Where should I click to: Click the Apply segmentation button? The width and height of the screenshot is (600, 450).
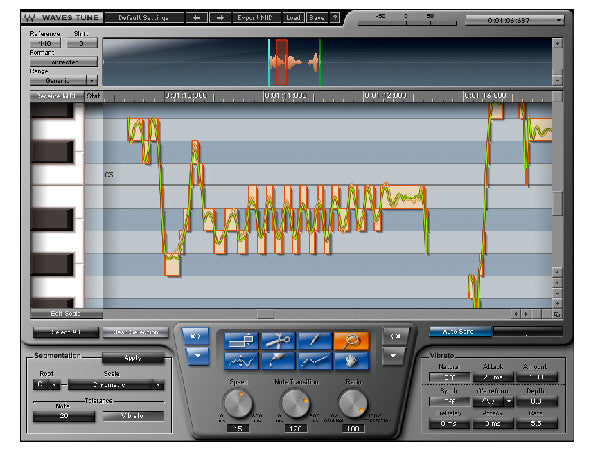click(133, 358)
